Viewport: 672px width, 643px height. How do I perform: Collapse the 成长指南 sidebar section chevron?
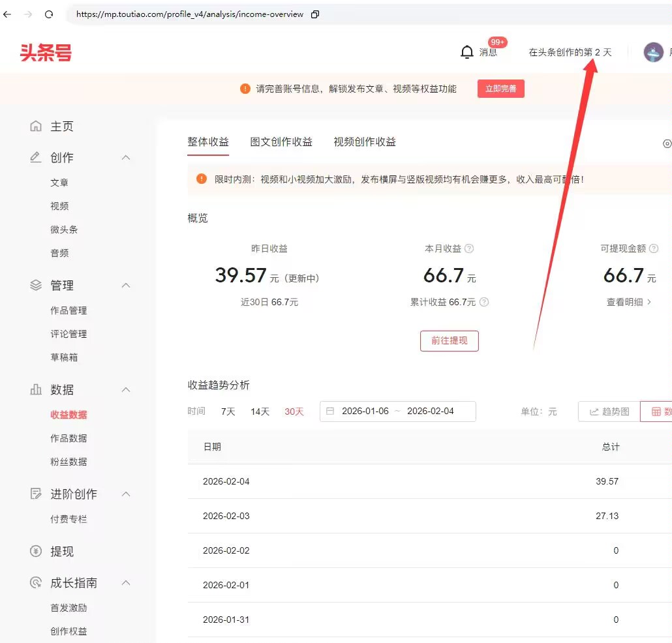point(125,582)
